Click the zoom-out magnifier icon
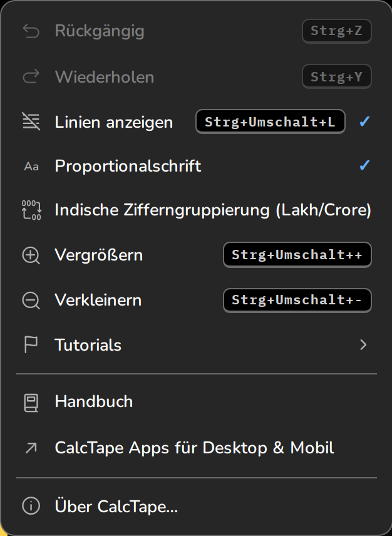This screenshot has width=392, height=536. coord(31,301)
